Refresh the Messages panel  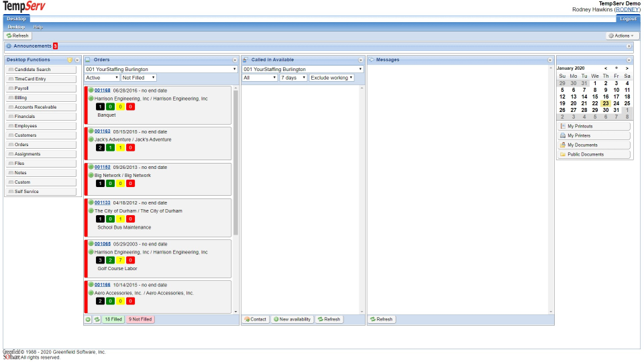click(x=382, y=319)
